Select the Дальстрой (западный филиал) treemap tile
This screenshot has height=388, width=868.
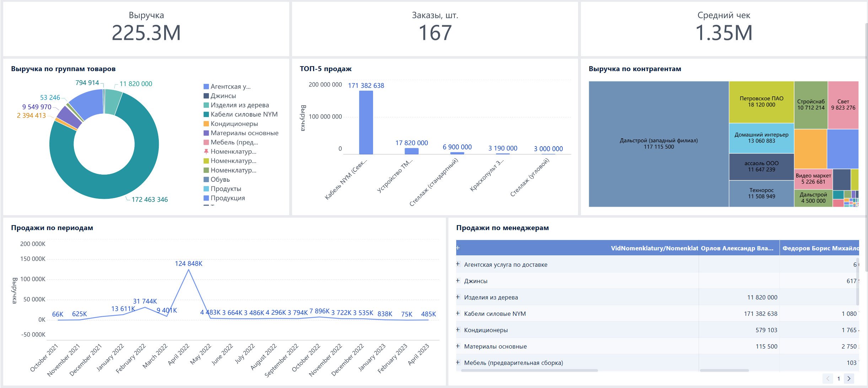tap(659, 144)
